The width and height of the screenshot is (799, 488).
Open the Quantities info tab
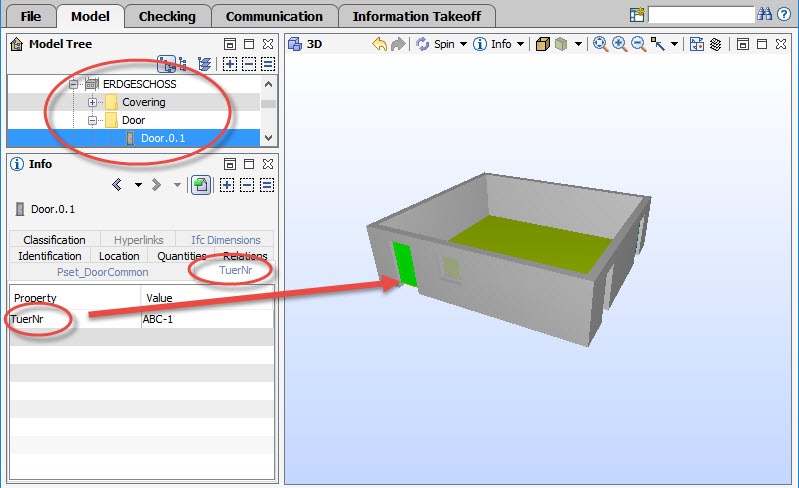pyautogui.click(x=181, y=256)
